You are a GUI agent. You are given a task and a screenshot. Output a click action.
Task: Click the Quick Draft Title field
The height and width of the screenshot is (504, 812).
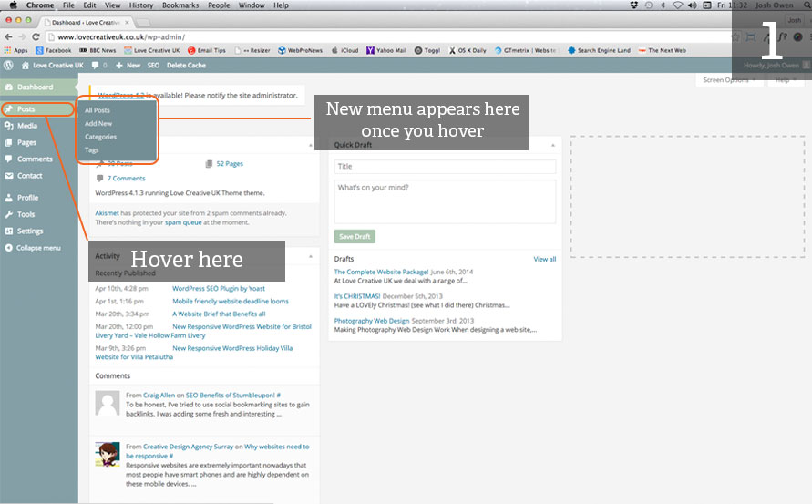(x=444, y=167)
